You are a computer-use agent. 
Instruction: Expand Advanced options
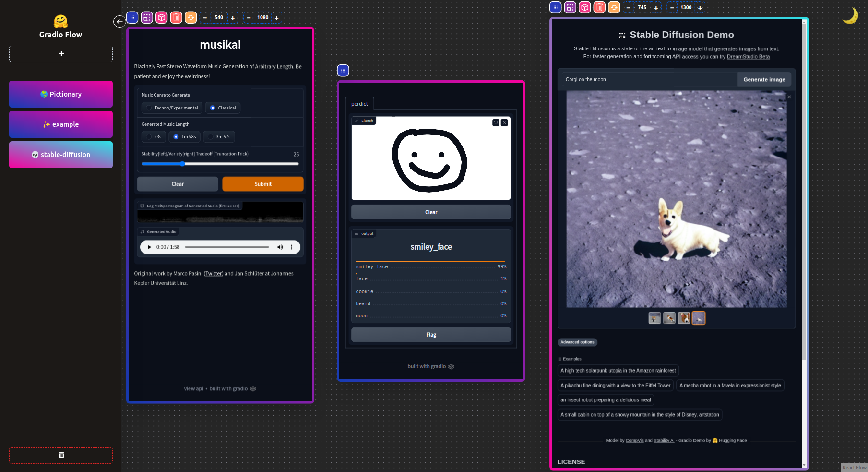click(577, 342)
